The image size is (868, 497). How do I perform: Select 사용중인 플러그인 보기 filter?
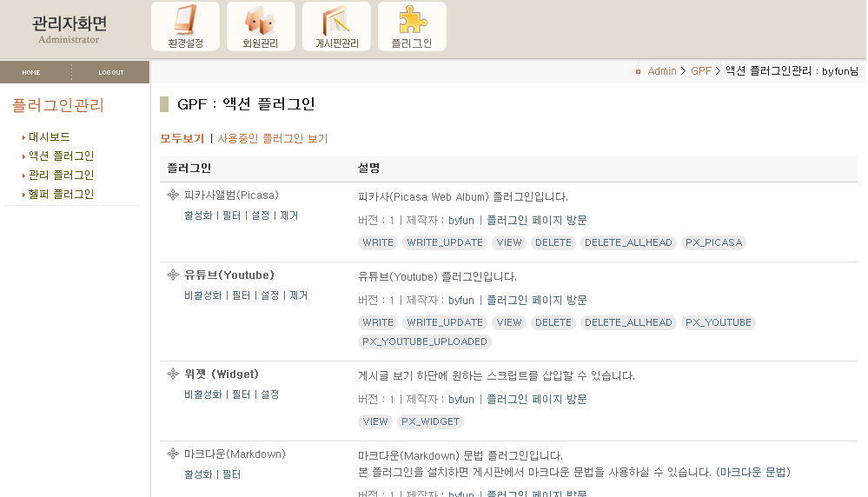(273, 138)
